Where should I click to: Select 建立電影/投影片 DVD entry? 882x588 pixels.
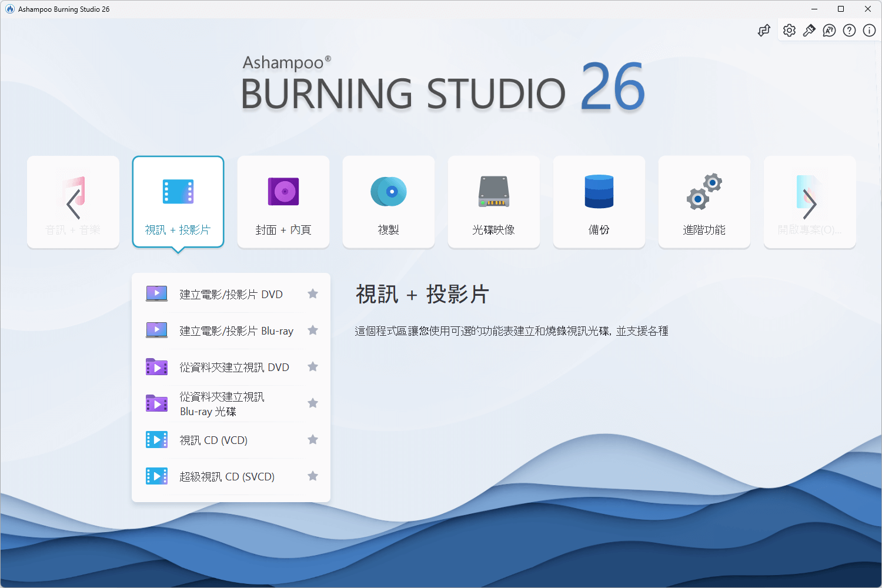pos(231,294)
